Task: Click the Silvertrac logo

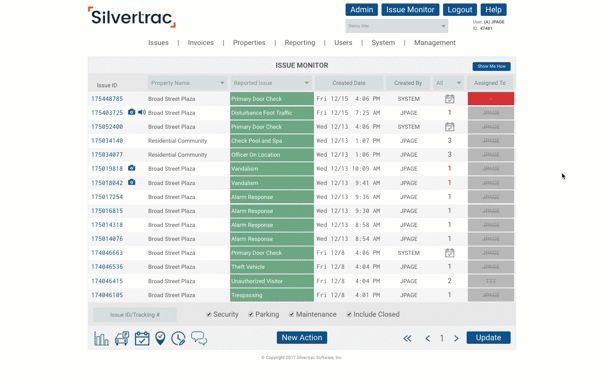Action: click(x=132, y=17)
